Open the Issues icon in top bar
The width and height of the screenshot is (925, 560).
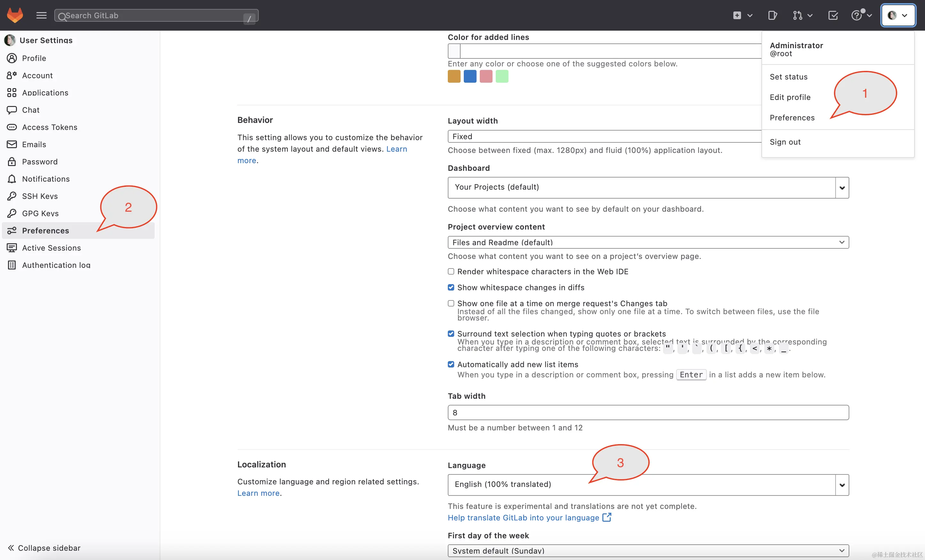tap(772, 15)
